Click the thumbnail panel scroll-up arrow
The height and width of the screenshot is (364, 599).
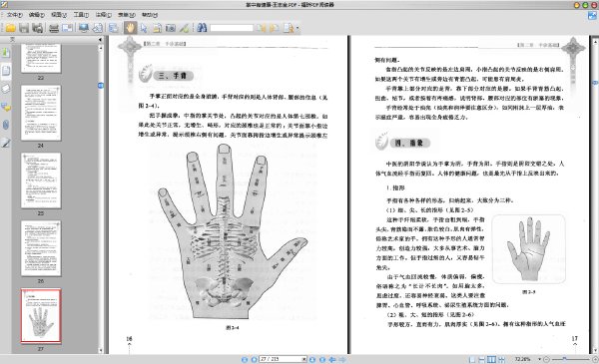click(101, 48)
